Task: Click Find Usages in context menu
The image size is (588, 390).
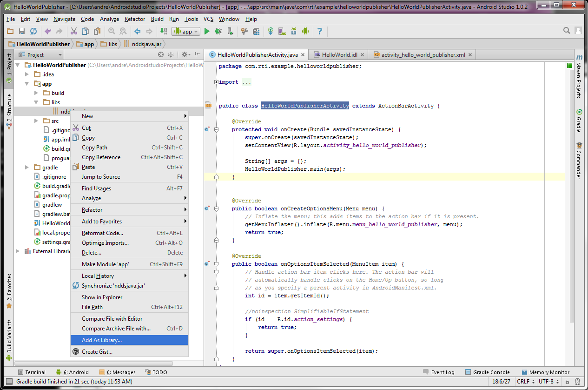Action: coord(129,188)
